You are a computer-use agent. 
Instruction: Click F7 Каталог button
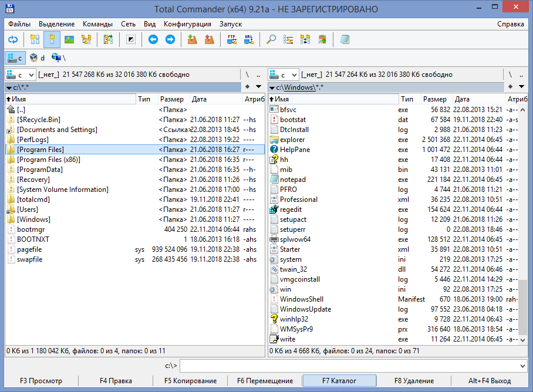click(339, 381)
